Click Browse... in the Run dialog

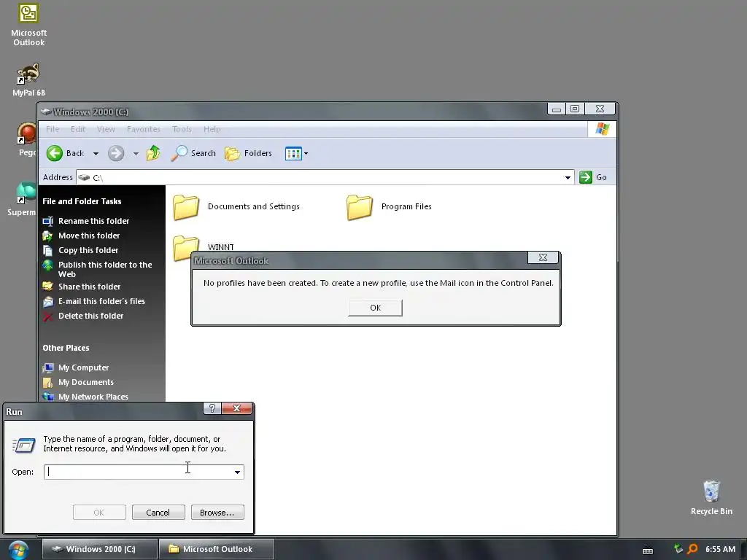click(x=217, y=513)
